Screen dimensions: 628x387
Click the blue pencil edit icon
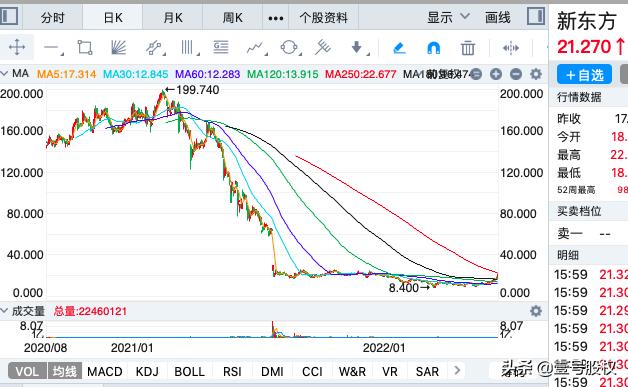(x=399, y=48)
